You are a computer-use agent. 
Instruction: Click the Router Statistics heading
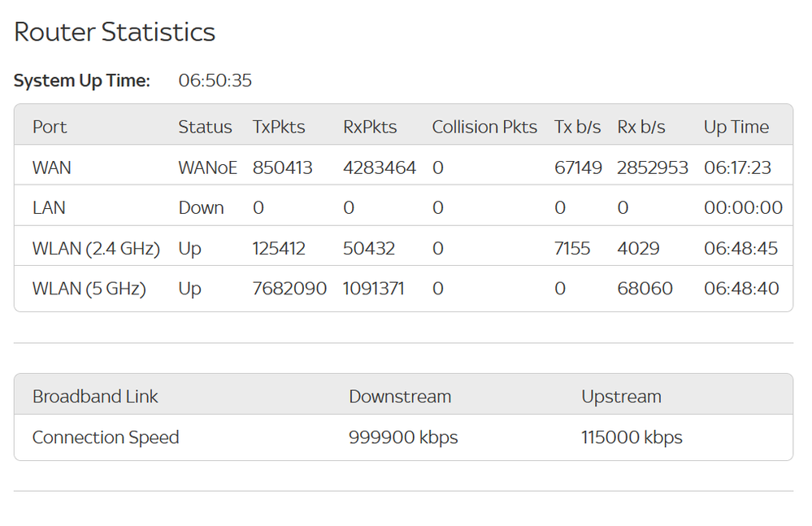point(115,32)
